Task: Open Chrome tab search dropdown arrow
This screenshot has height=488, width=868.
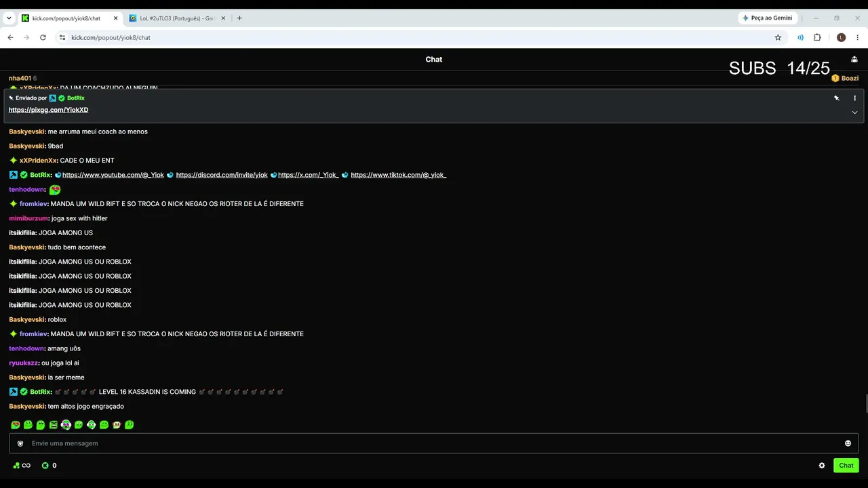Action: point(9,18)
